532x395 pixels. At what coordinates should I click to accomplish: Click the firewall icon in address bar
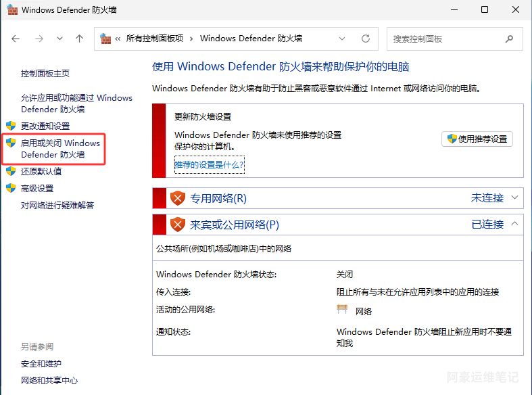[x=105, y=39]
